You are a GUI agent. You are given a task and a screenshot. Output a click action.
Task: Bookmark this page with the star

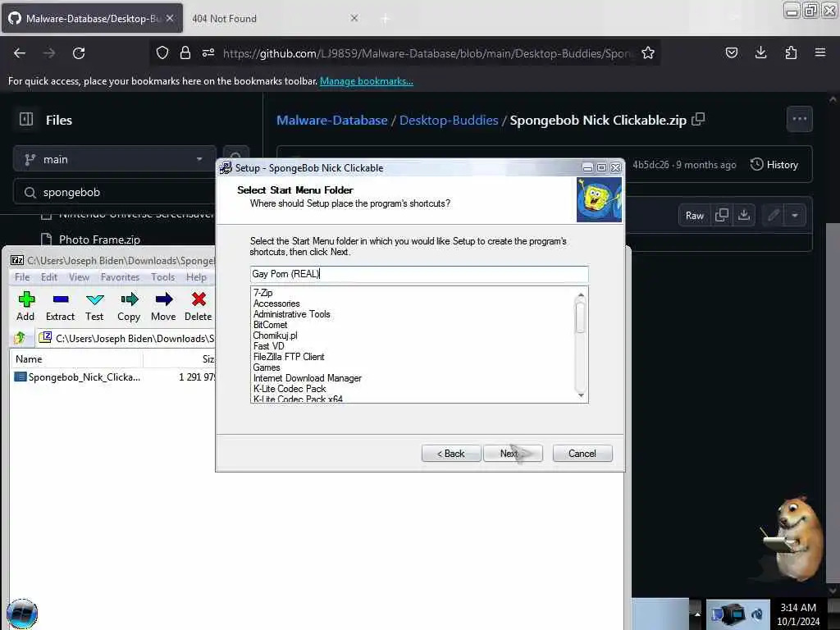[648, 52]
